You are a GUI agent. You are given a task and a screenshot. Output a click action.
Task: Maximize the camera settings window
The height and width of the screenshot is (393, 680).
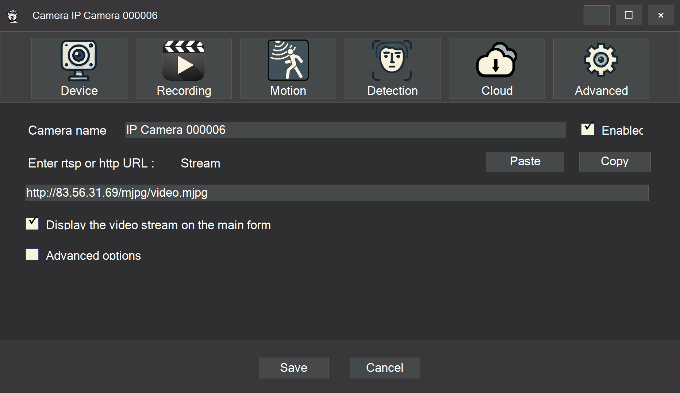[x=629, y=15]
